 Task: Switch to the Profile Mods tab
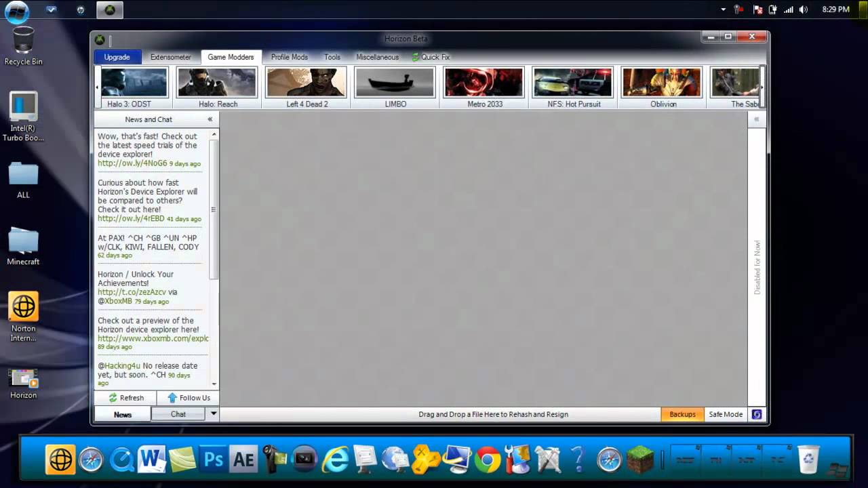(x=289, y=58)
